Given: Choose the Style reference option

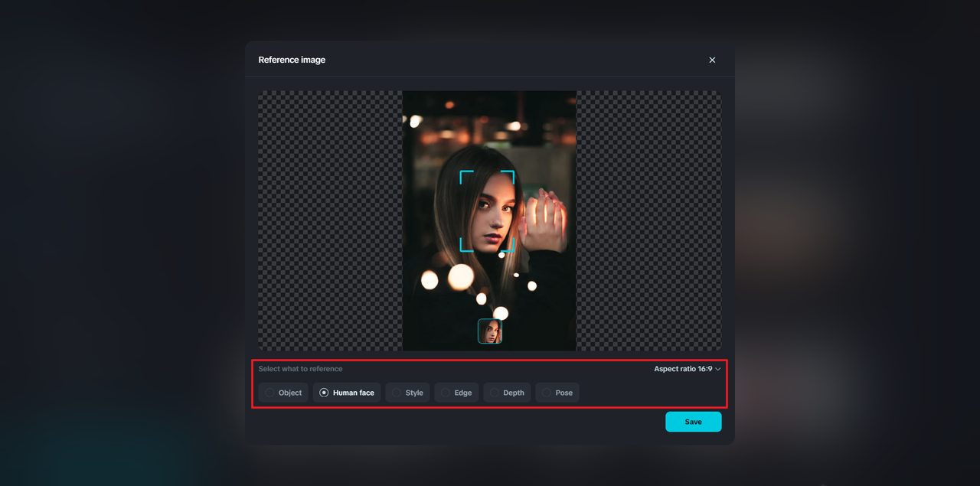Looking at the screenshot, I should [407, 393].
